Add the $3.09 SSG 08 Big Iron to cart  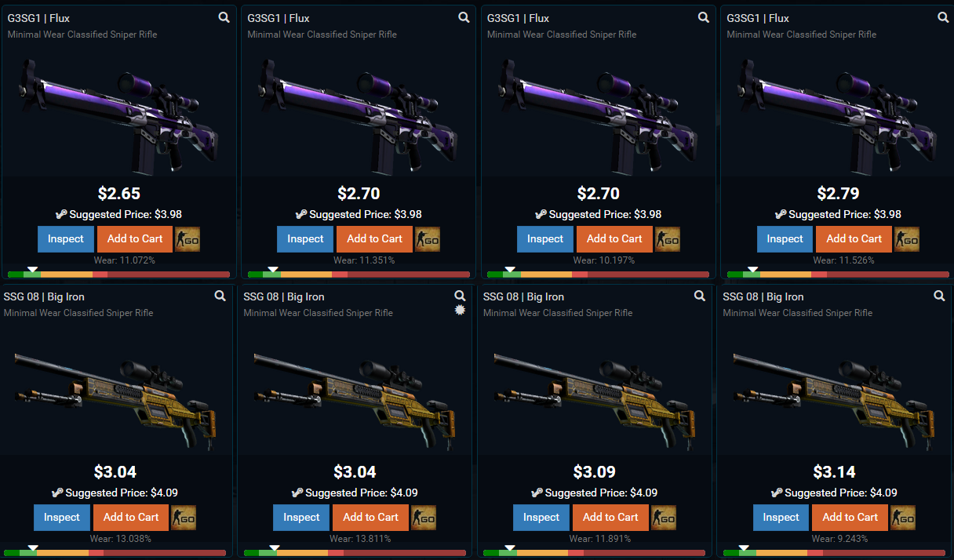coord(610,518)
